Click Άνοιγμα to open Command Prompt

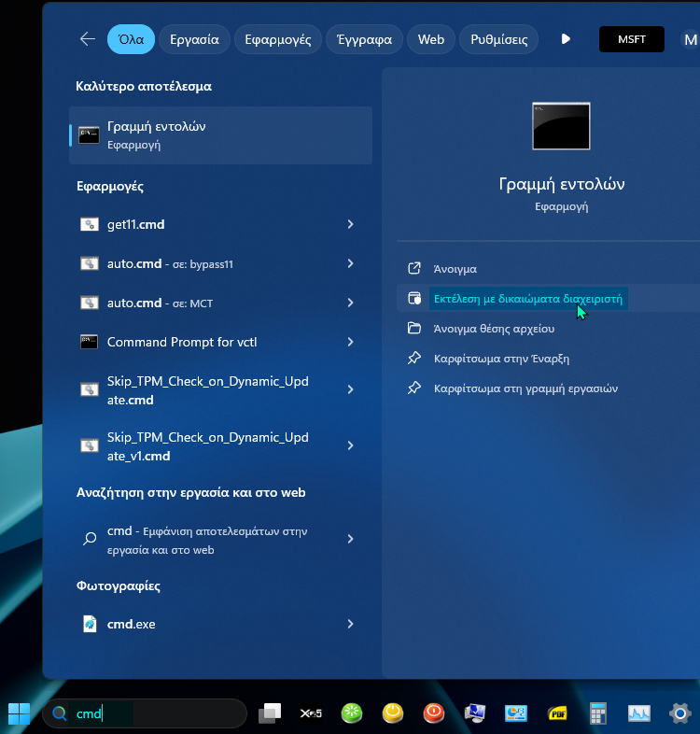point(455,269)
